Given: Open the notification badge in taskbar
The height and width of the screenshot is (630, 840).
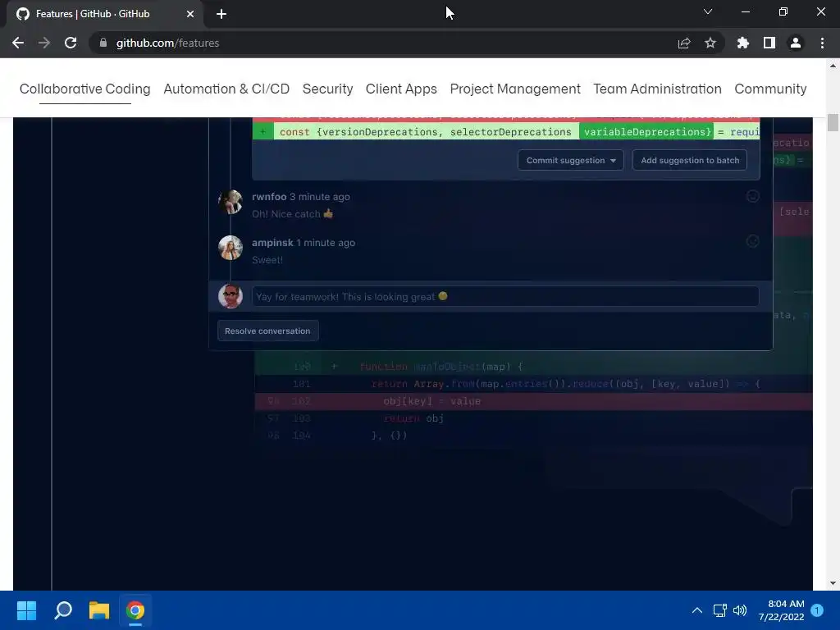Looking at the screenshot, I should click(x=817, y=610).
